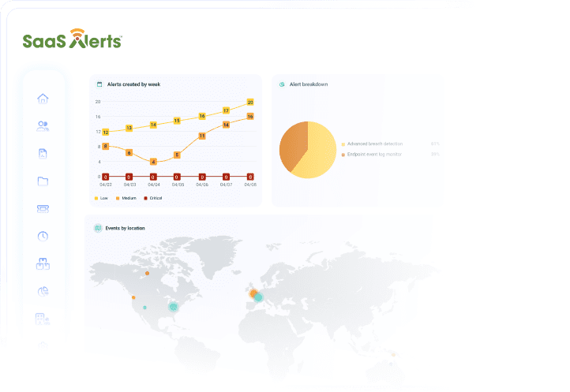The height and width of the screenshot is (392, 570).
Task: Open the Users icon in sidebar
Action: pos(43,126)
